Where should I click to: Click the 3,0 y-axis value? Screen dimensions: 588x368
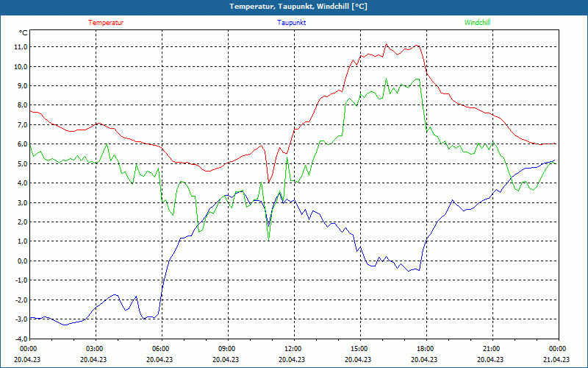click(x=22, y=202)
